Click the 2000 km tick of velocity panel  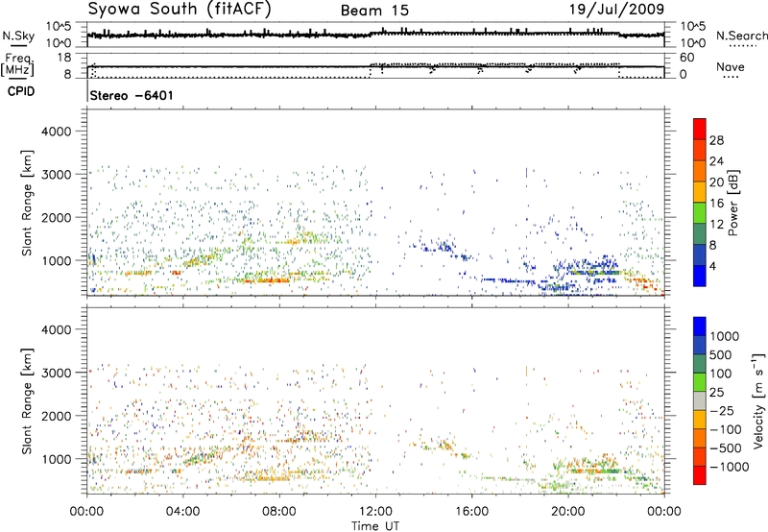coord(56,416)
